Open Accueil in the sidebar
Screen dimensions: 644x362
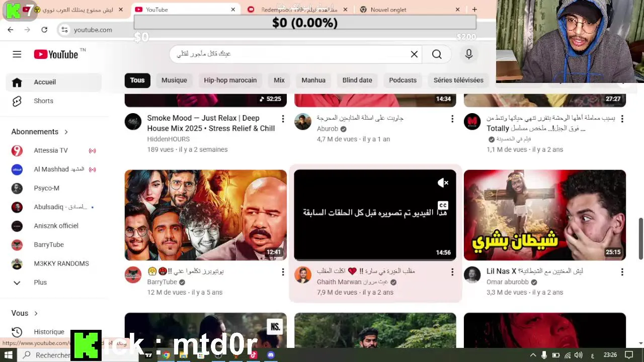(x=54, y=82)
